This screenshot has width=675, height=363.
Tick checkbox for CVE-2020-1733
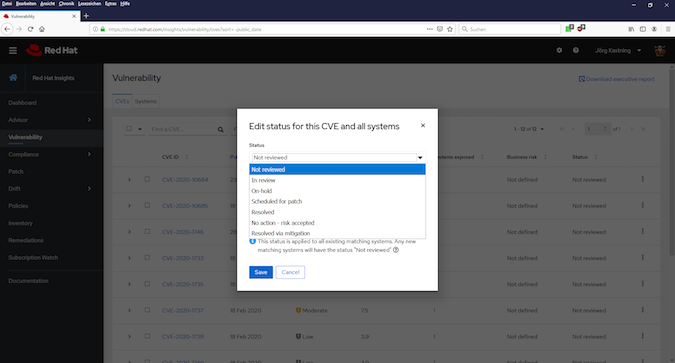(x=147, y=258)
